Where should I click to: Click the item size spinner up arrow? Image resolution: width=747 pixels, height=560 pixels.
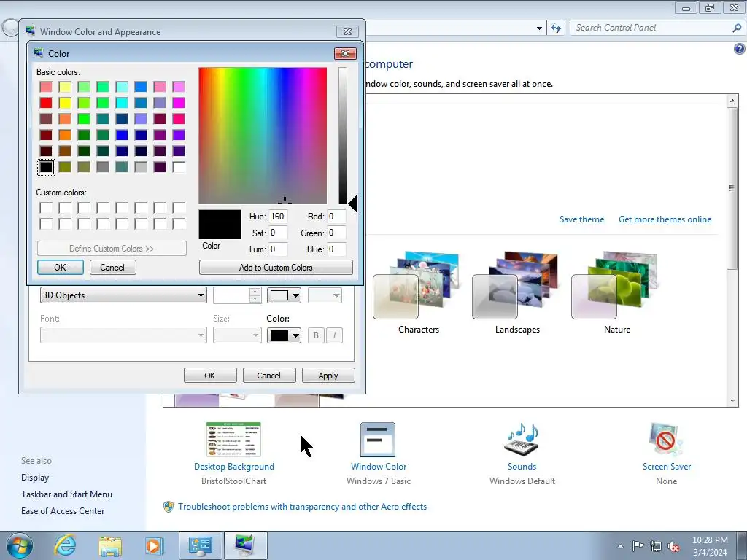coord(255,292)
